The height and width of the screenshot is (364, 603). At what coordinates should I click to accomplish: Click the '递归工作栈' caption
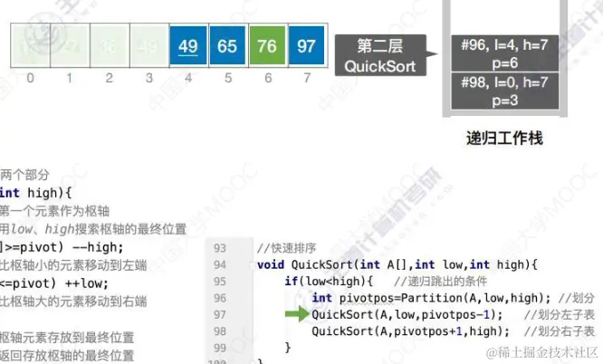504,139
